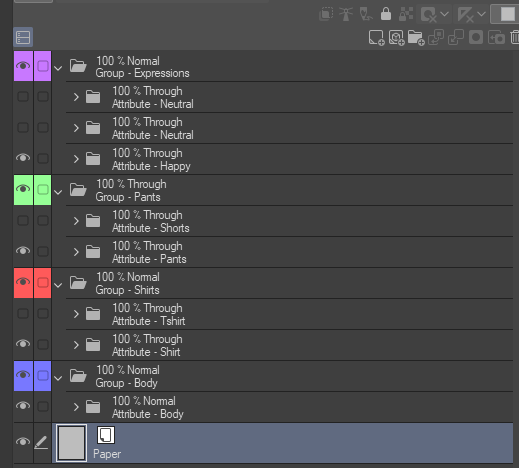Click the Paper layer thumbnail
Screen dimensions: 519x468
point(71,443)
